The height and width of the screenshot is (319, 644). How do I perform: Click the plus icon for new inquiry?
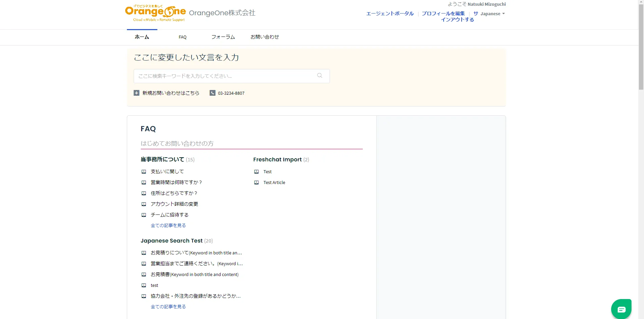136,93
